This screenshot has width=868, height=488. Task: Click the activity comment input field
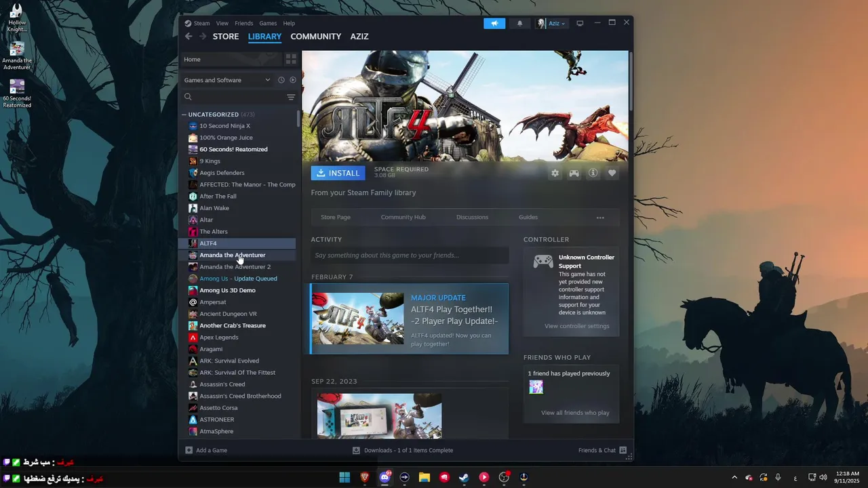click(410, 256)
